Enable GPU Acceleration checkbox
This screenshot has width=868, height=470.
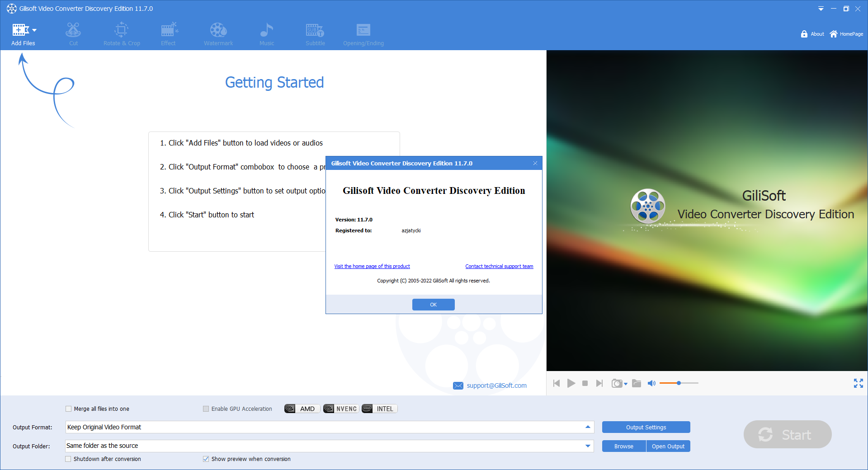pyautogui.click(x=206, y=409)
